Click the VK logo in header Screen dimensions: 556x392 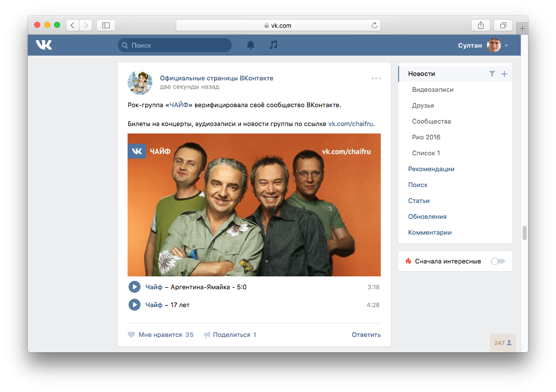click(44, 45)
